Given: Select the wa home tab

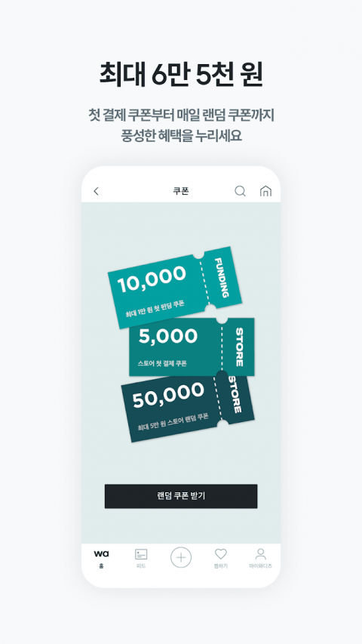Looking at the screenshot, I should click(101, 558).
